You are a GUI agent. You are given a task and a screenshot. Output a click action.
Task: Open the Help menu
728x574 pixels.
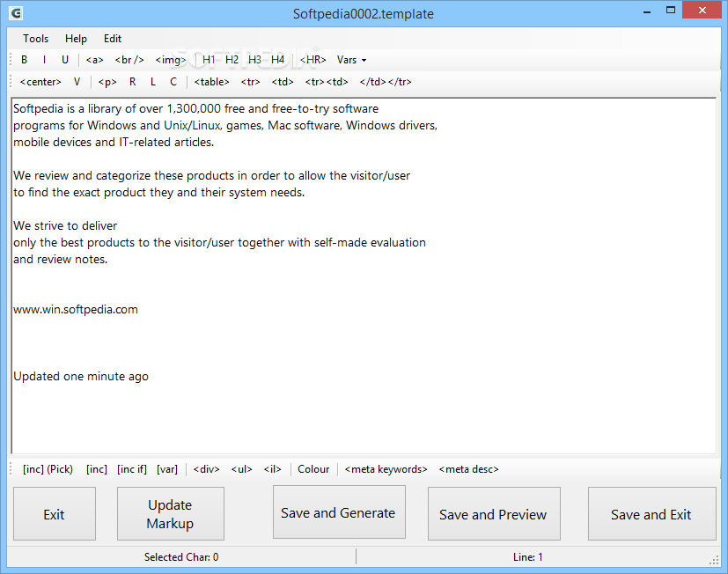76,39
